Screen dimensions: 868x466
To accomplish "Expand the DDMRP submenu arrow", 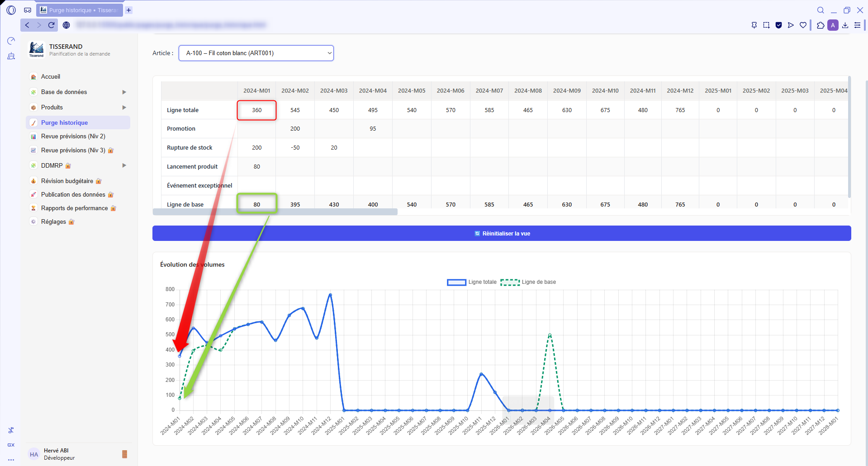I will (124, 165).
